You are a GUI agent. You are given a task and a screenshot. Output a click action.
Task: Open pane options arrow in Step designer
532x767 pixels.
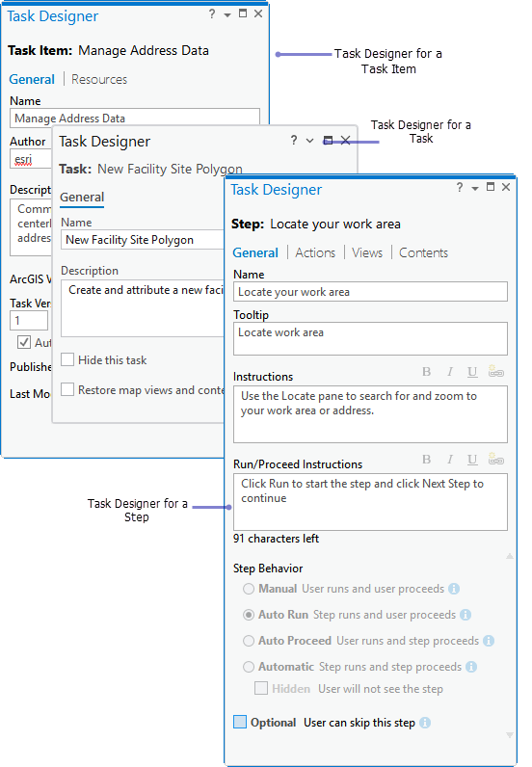tap(475, 188)
